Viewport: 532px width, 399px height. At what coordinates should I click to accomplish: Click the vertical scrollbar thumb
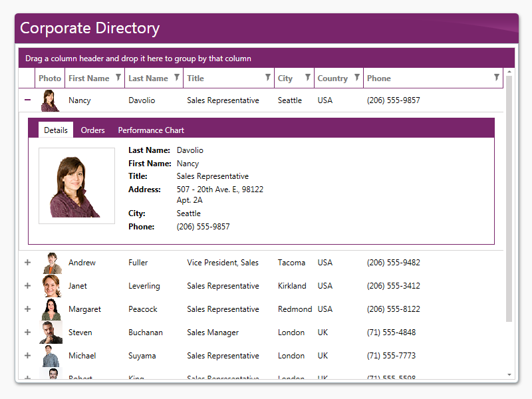click(x=509, y=199)
